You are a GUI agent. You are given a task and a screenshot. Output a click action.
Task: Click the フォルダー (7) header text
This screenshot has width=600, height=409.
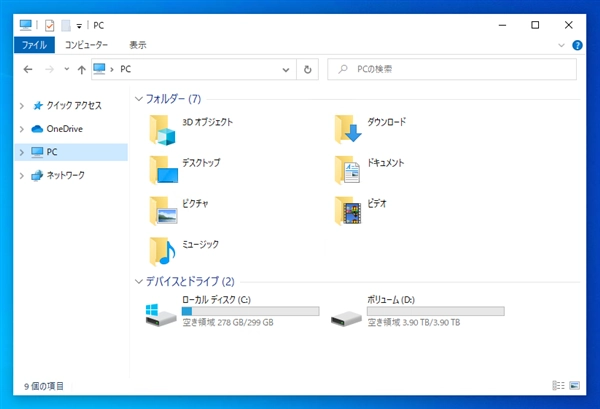coord(173,99)
